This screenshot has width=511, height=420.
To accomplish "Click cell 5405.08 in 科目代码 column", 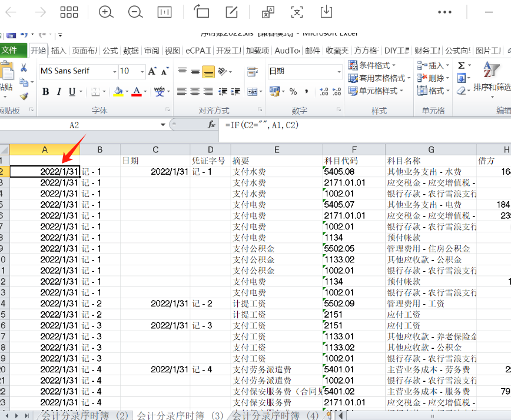I will (354, 172).
